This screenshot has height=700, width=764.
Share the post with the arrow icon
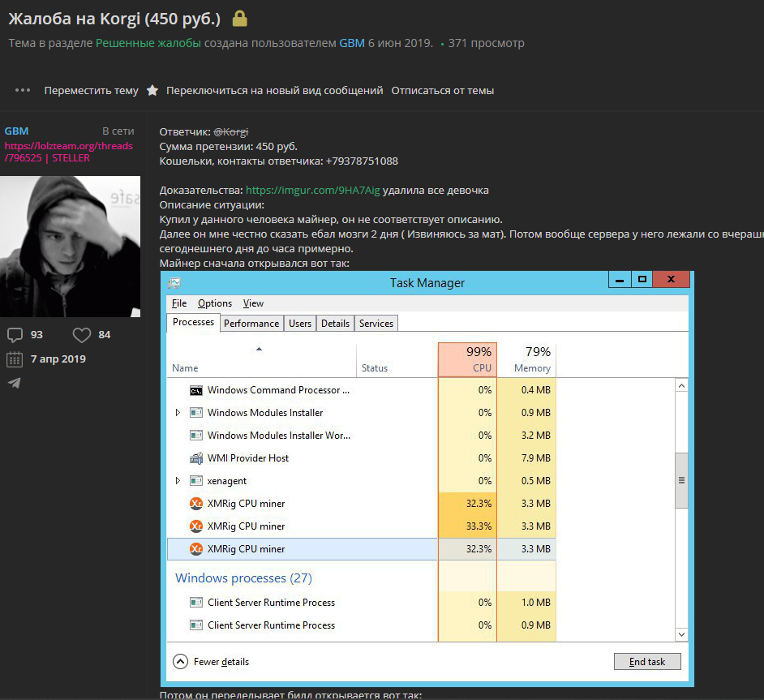click(15, 383)
